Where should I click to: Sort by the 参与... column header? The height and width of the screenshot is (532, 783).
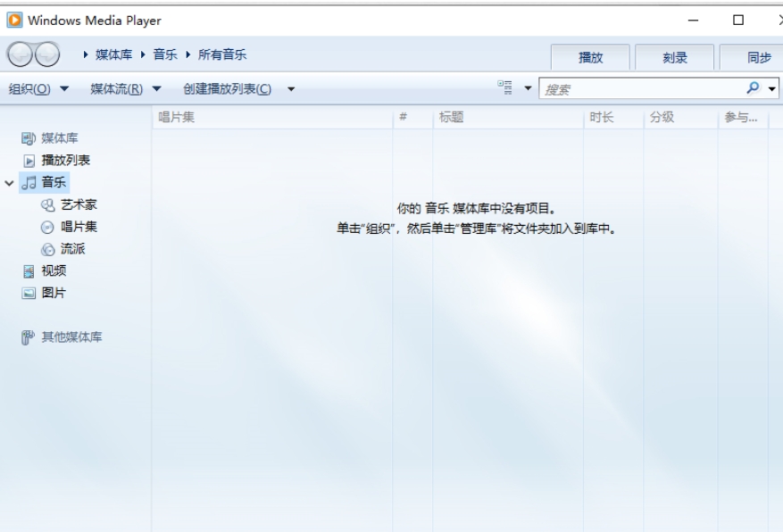(x=744, y=118)
